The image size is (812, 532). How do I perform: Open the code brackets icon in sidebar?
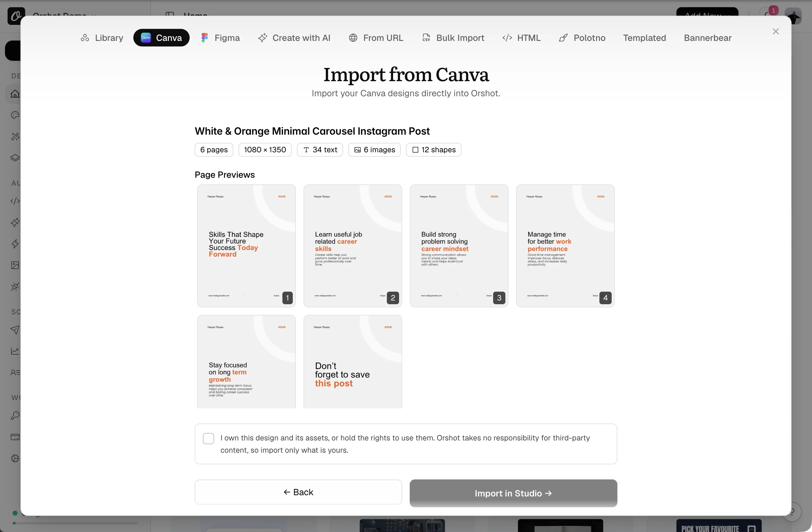15,201
